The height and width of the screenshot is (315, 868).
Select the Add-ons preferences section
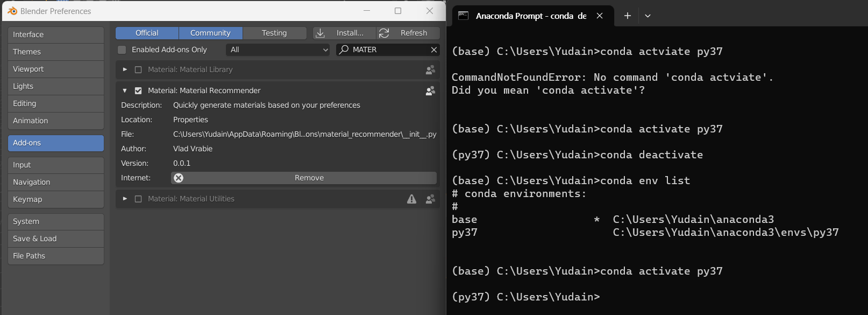click(56, 143)
